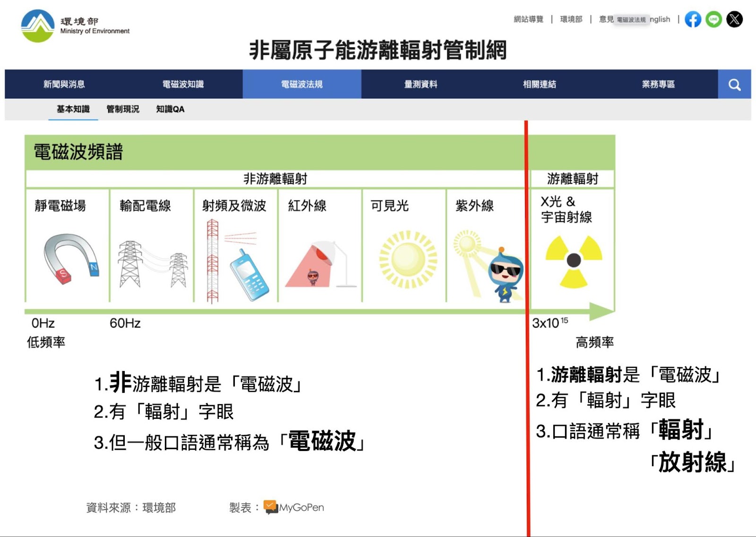The width and height of the screenshot is (756, 537).
Task: Switch to the 管制現況 tab
Action: [123, 109]
